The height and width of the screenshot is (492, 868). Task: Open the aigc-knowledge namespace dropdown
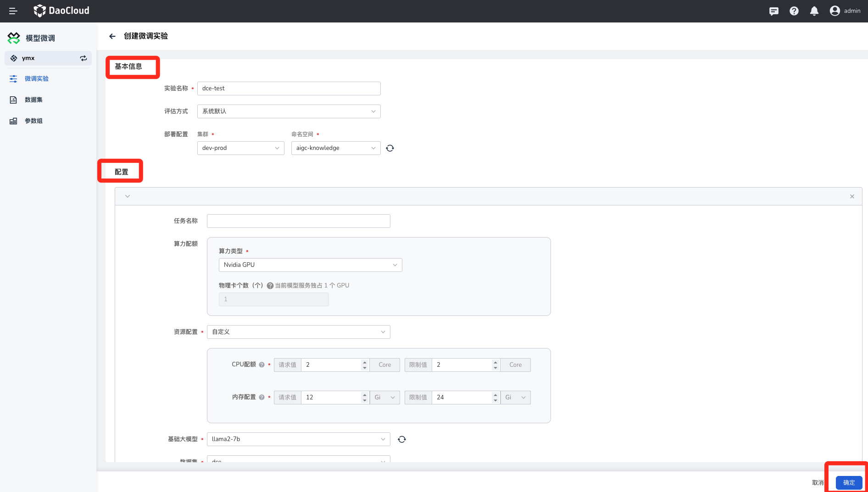click(x=336, y=148)
